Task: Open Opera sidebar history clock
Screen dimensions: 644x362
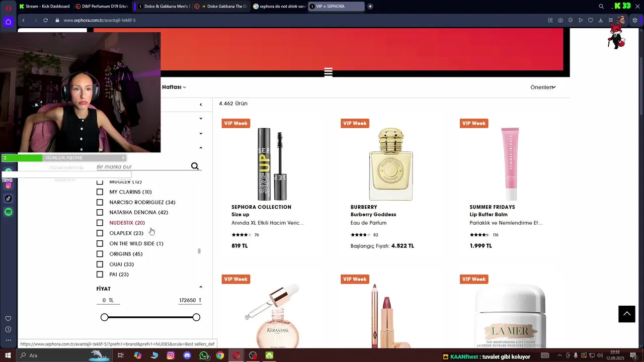Action: click(x=8, y=329)
